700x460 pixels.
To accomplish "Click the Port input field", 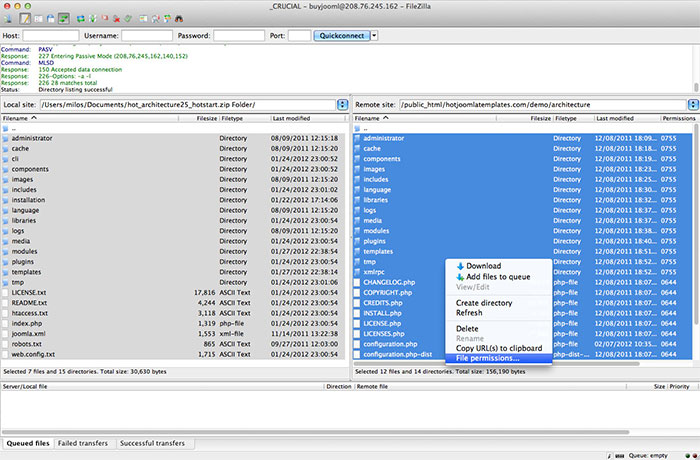I will (x=299, y=36).
